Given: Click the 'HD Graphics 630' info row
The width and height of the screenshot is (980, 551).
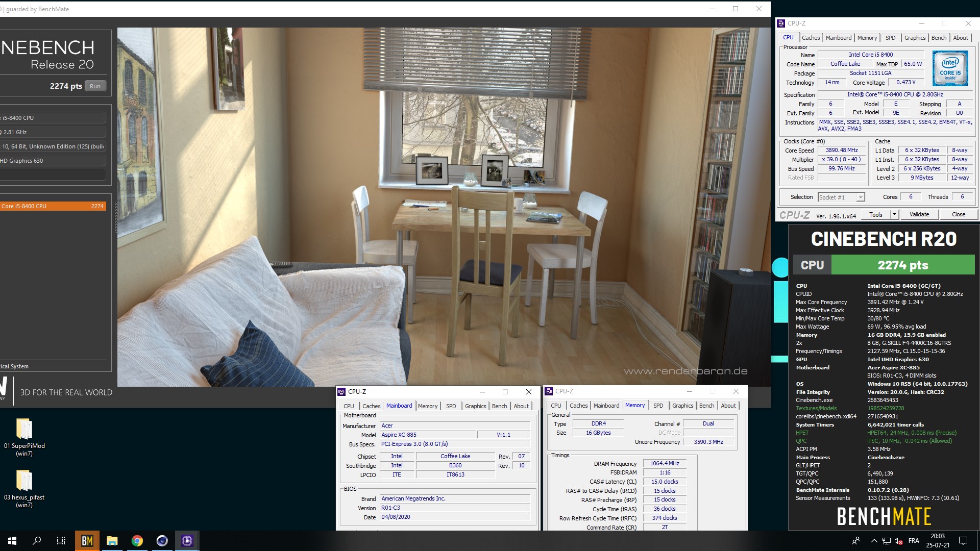Looking at the screenshot, I should tap(53, 161).
